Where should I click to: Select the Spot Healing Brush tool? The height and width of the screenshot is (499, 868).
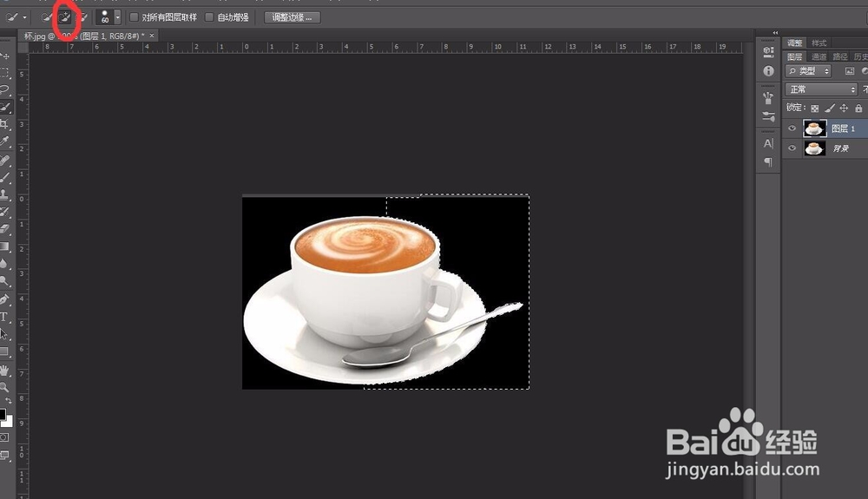click(4, 161)
